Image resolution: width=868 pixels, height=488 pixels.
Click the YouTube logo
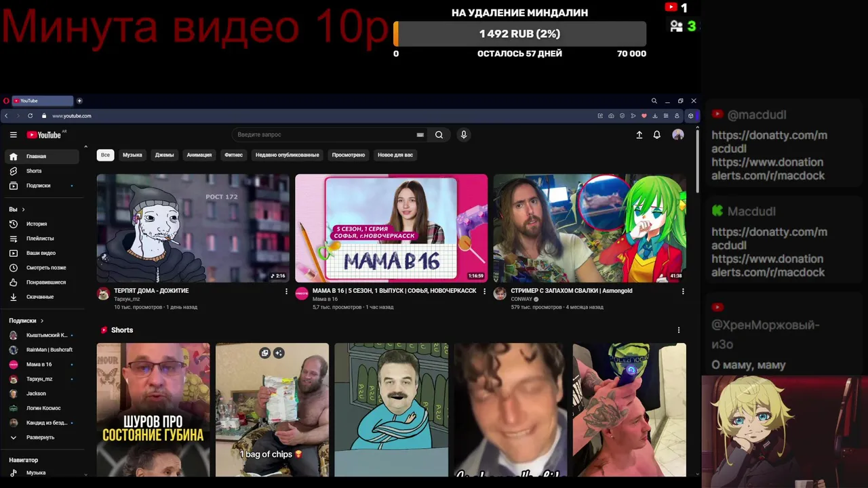tap(44, 135)
